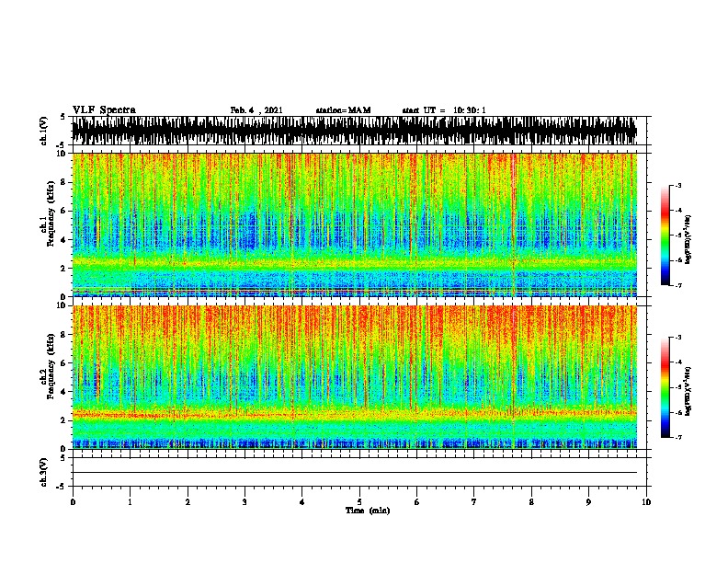The image size is (728, 563).
Task: Click time axis tick label "1"
Action: click(x=130, y=502)
